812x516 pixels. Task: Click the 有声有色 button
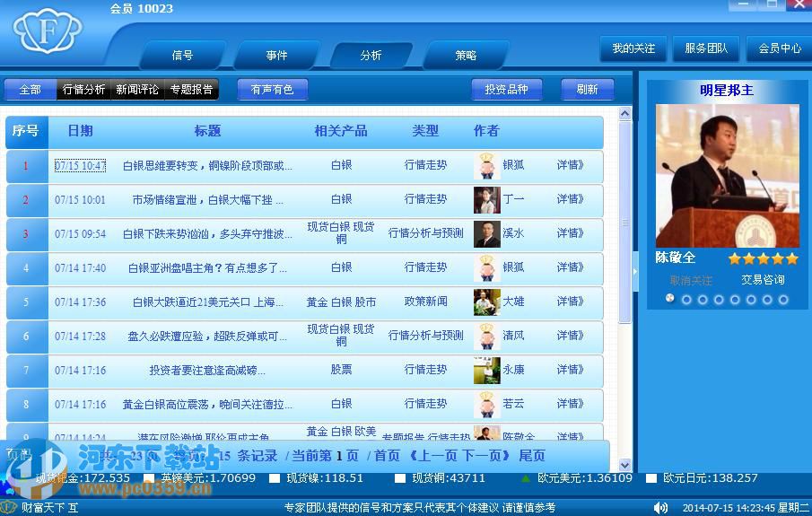273,90
